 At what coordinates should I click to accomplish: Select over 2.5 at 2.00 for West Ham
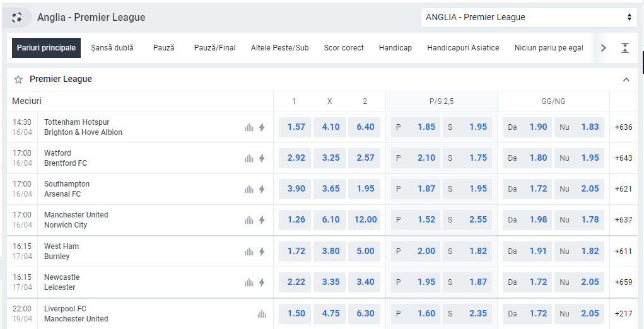(x=415, y=251)
